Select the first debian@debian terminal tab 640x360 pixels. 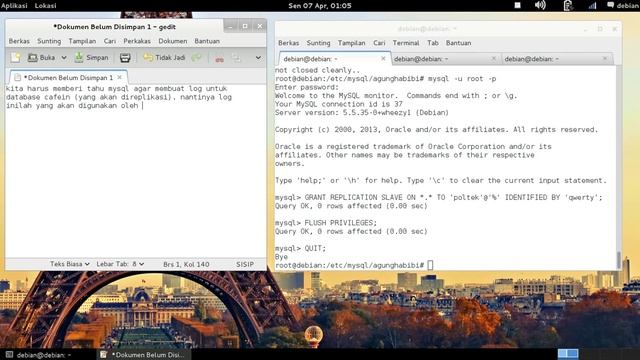335,59
